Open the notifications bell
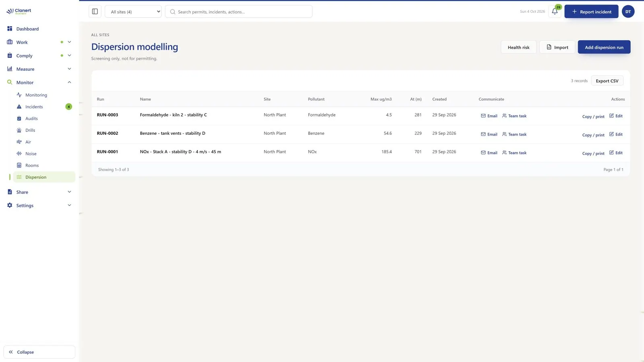 555,12
